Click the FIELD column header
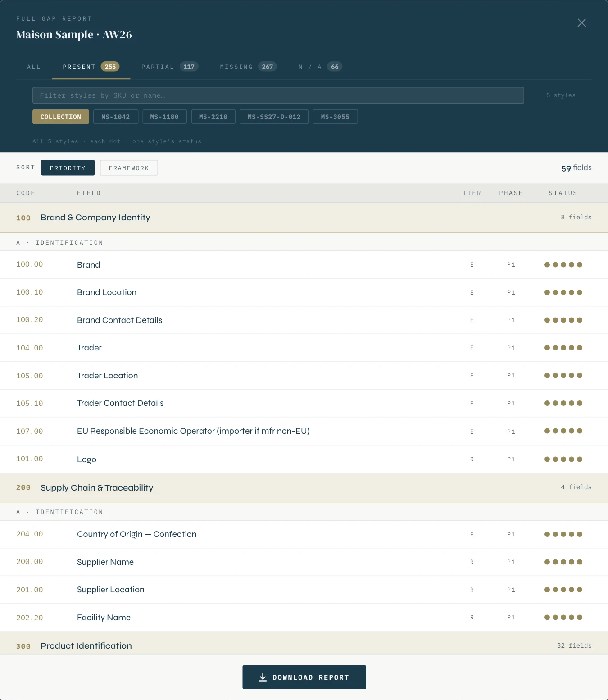The width and height of the screenshot is (608, 700). 89,193
